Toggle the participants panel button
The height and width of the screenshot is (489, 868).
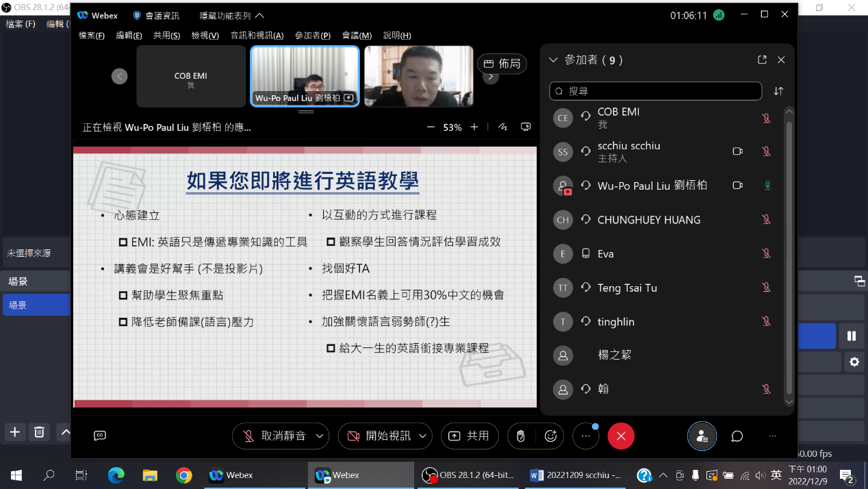(x=702, y=436)
